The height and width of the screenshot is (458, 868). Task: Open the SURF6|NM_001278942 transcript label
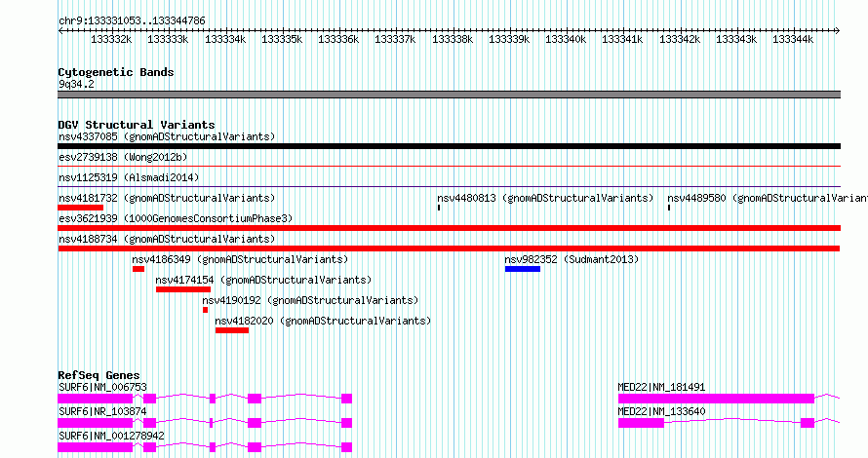111,436
